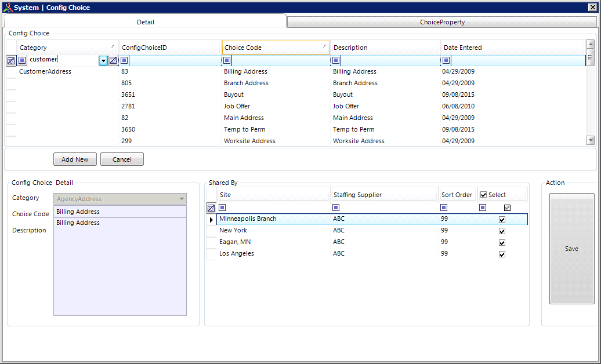
Task: Click the Cancel button
Action: click(x=122, y=159)
